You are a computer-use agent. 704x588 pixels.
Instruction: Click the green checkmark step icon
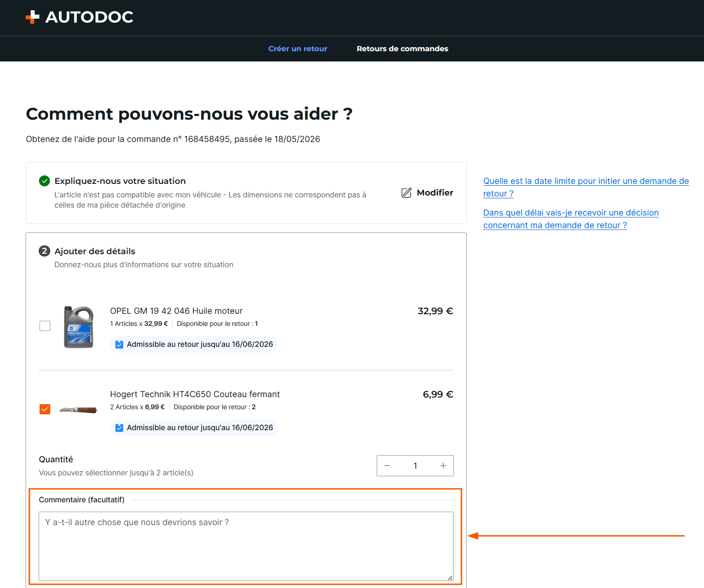(45, 181)
